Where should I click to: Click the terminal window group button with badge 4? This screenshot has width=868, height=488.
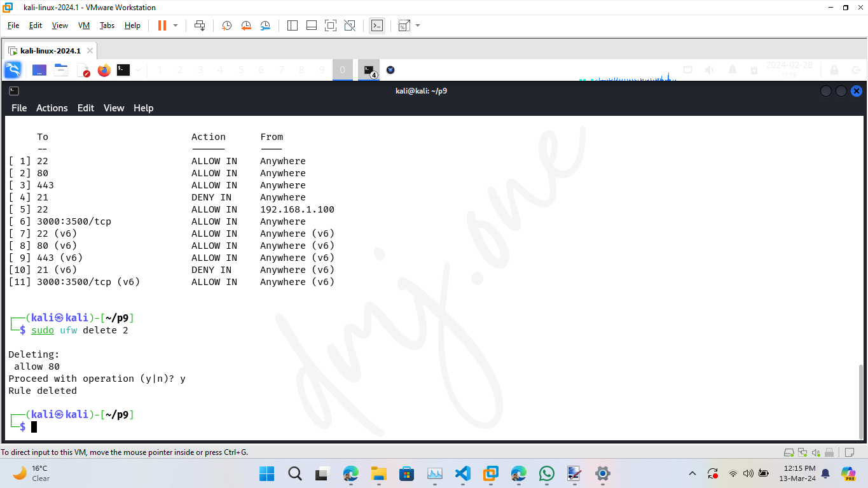tap(369, 71)
